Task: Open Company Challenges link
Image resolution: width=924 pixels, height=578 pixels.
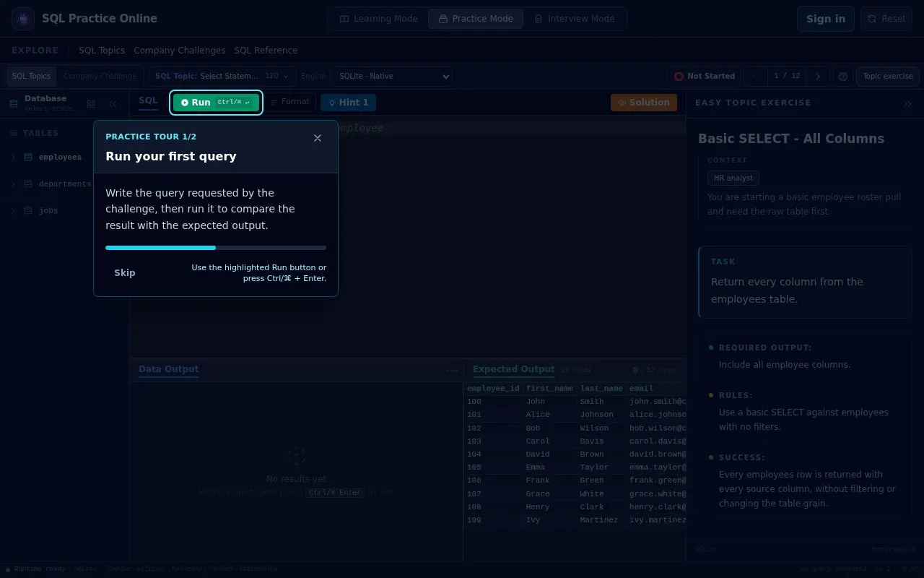Action: coord(180,51)
